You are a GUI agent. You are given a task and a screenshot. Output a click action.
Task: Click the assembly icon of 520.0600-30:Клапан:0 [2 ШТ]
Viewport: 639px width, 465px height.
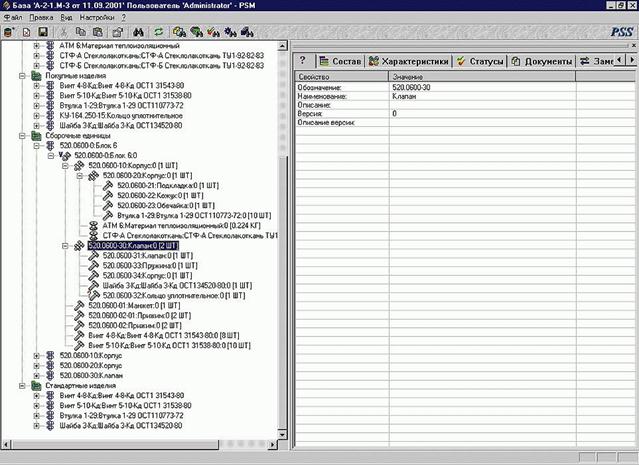click(x=79, y=246)
